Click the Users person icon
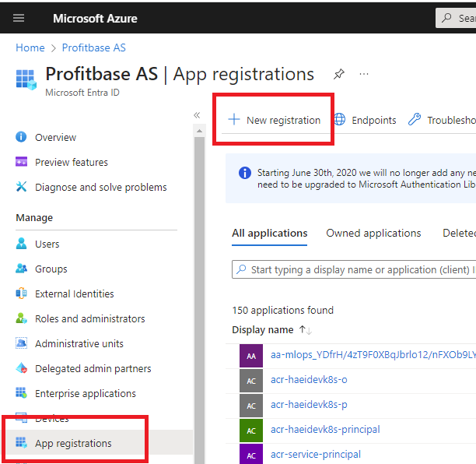This screenshot has width=476, height=464. coord(21,244)
